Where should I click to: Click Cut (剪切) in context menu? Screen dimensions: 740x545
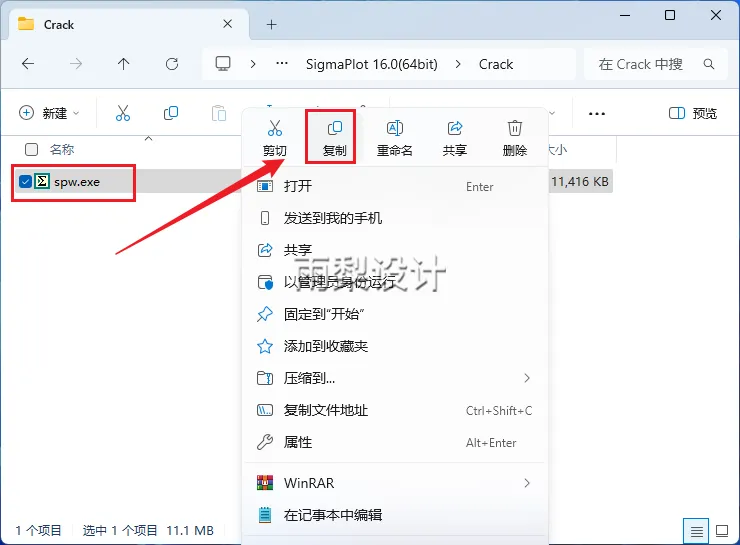point(275,138)
